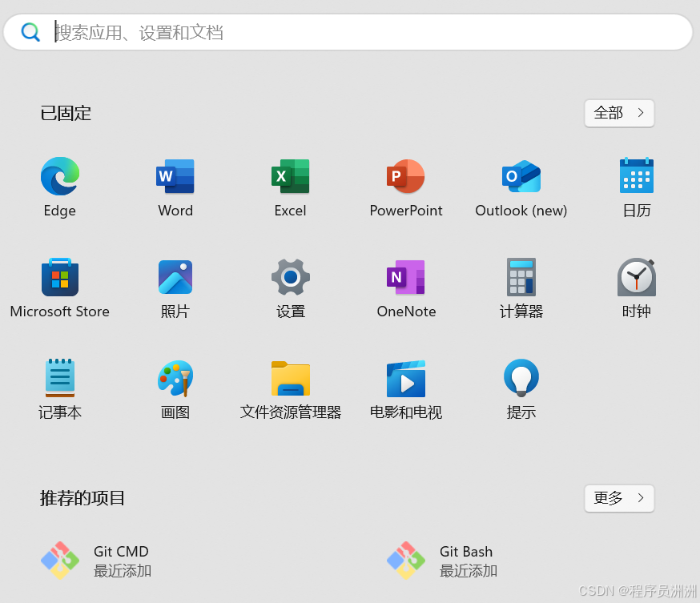Open recommended item Git Bash
700x603 pixels.
[442, 561]
